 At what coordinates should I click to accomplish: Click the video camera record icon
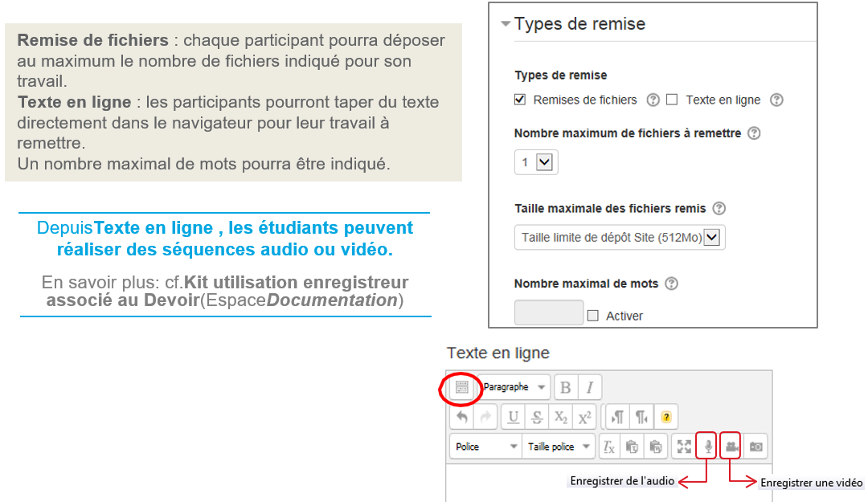click(x=731, y=447)
